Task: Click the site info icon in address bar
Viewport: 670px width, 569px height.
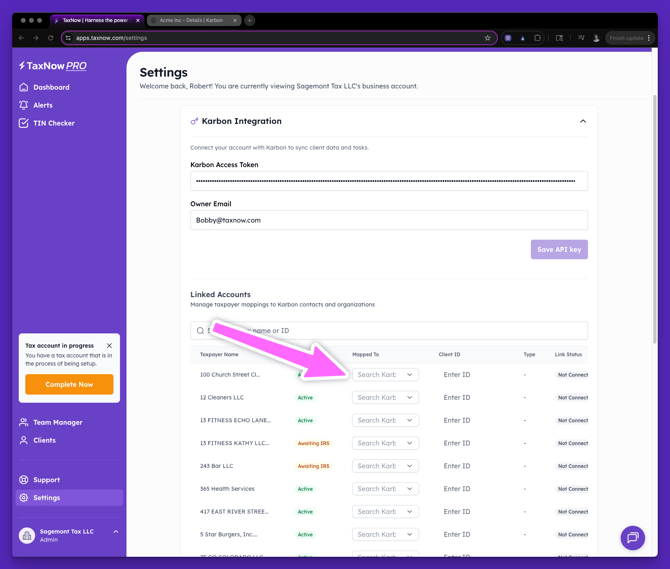Action: pos(68,38)
